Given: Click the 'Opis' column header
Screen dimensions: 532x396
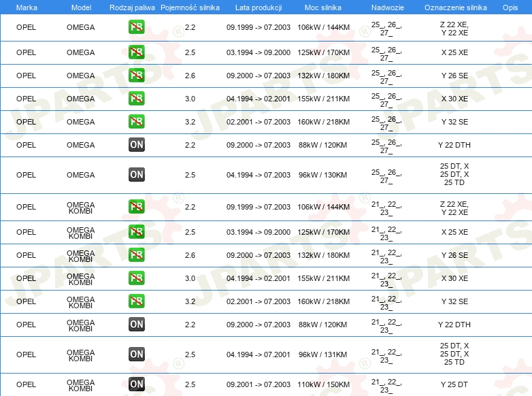Looking at the screenshot, I should (510, 7).
